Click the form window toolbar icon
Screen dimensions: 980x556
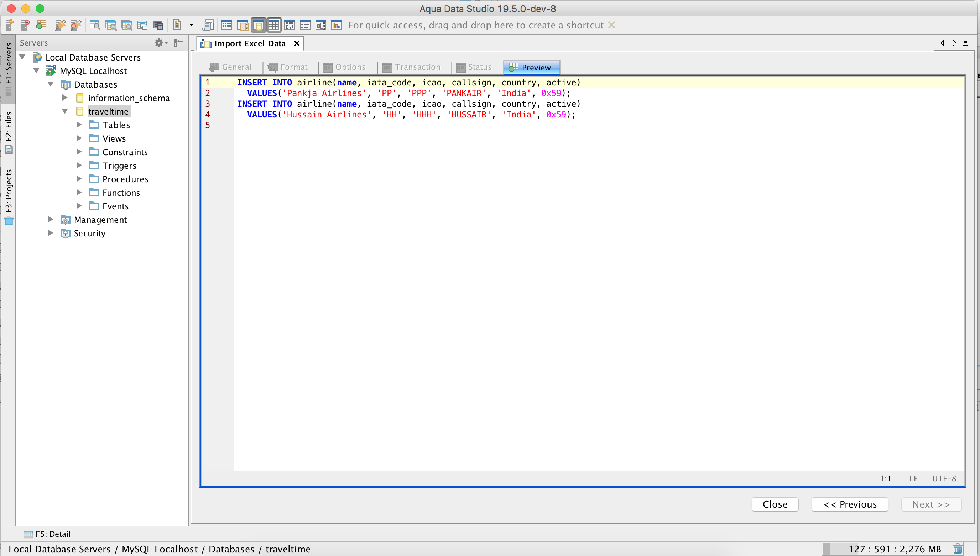point(243,25)
